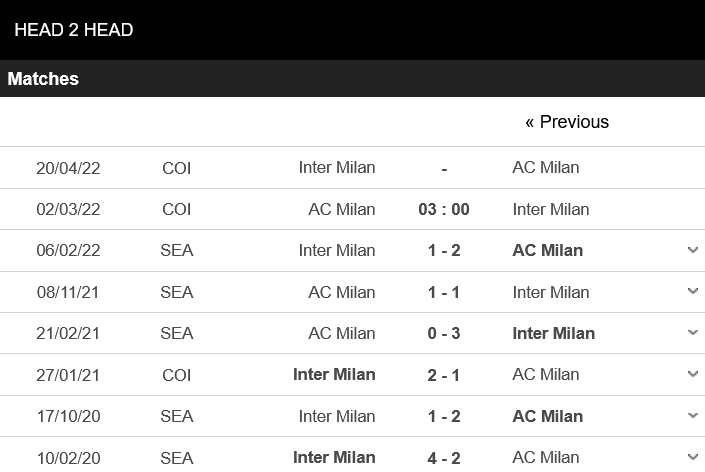Open details chevron for 27/01/21 match
The width and height of the screenshot is (705, 472).
pos(692,374)
